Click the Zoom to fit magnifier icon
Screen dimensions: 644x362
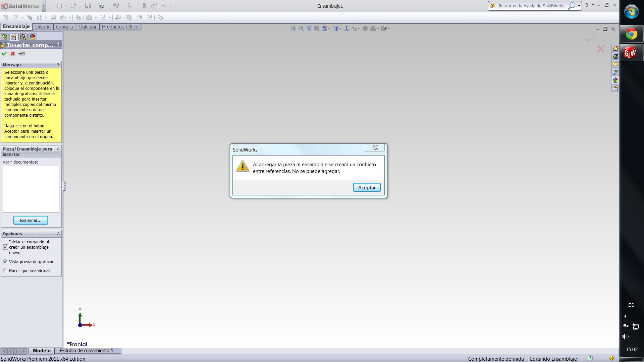pos(293,29)
